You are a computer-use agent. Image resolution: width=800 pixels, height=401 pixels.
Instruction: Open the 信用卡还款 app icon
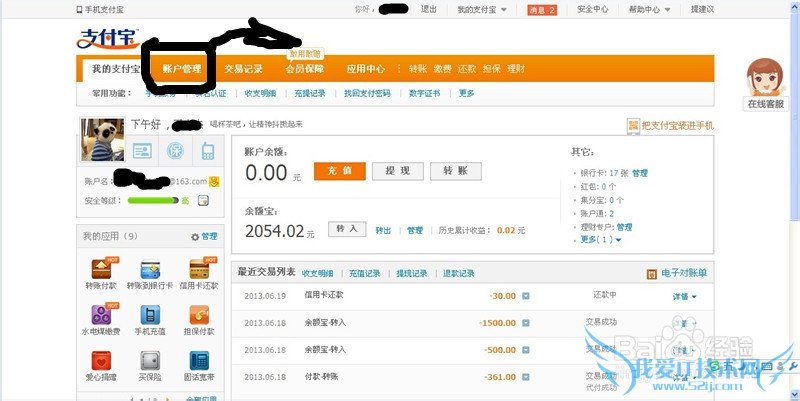[x=199, y=269]
